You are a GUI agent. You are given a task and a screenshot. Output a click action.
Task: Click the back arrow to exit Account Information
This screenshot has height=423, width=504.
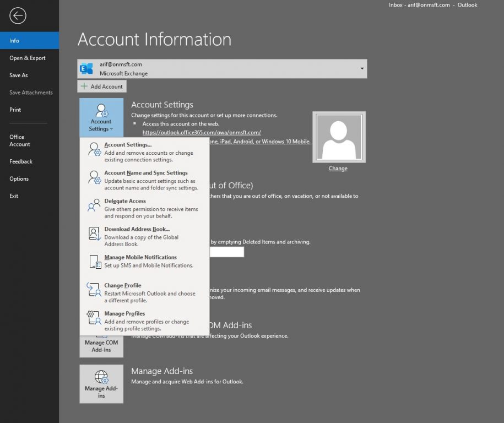click(x=17, y=16)
